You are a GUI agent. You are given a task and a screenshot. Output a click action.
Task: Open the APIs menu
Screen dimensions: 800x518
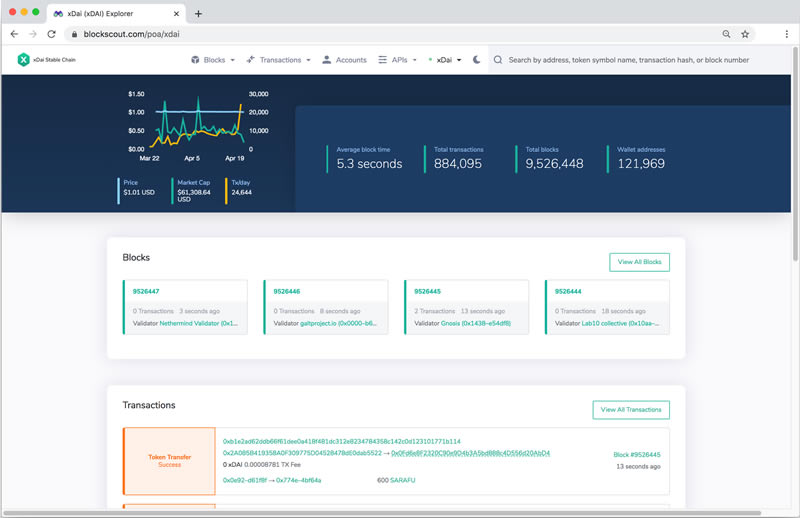pyautogui.click(x=397, y=60)
